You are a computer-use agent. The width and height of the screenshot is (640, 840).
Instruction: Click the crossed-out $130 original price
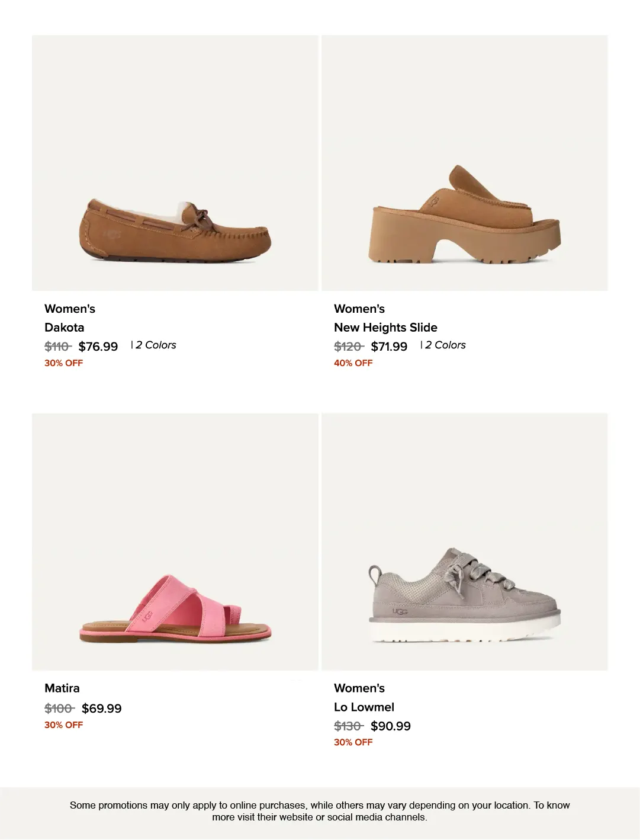(x=348, y=726)
